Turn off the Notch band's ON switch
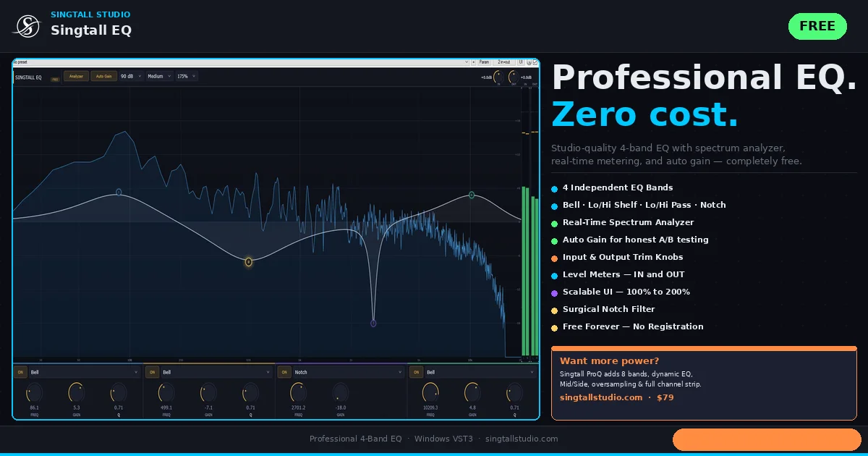868x456 pixels. [x=284, y=372]
